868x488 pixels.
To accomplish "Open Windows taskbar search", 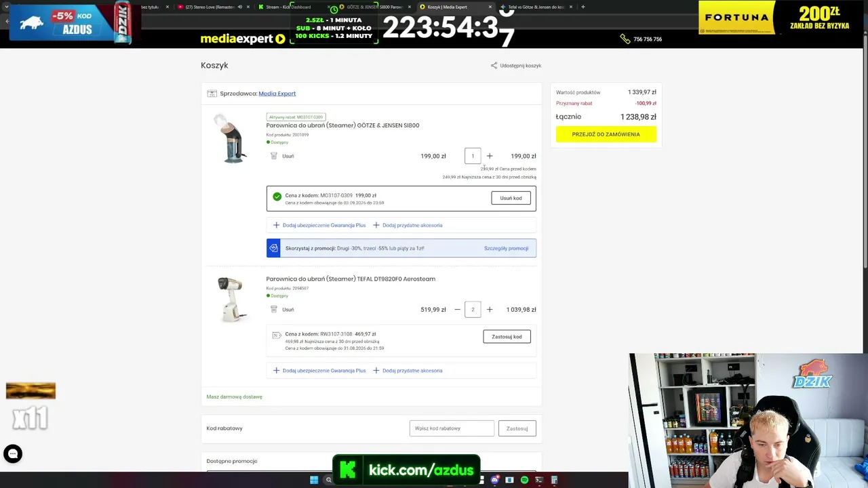I will pos(329,480).
